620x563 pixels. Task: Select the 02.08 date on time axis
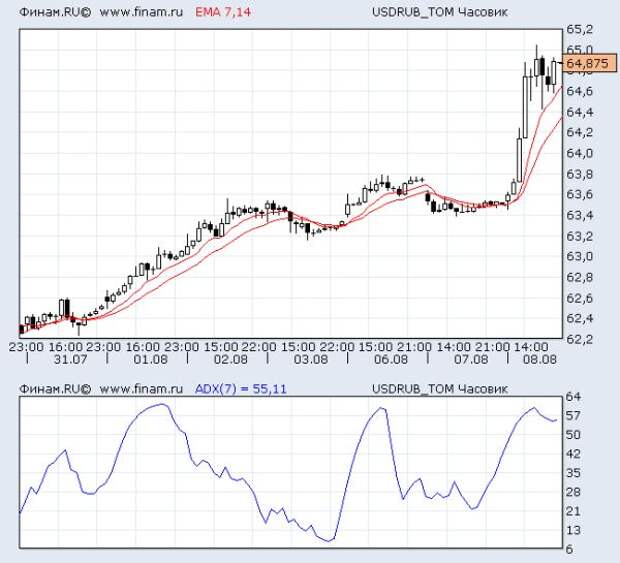click(231, 359)
